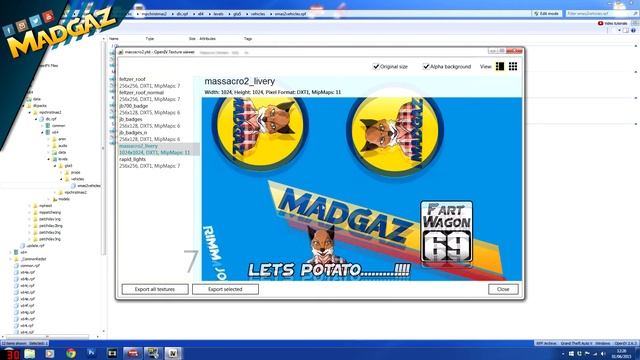Open Photoshop from the taskbar

91,353
